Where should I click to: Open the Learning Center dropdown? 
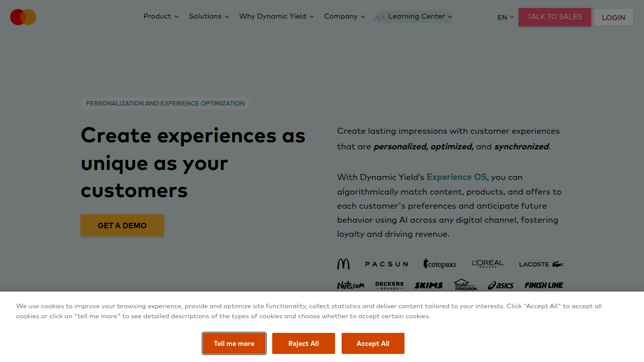(415, 17)
